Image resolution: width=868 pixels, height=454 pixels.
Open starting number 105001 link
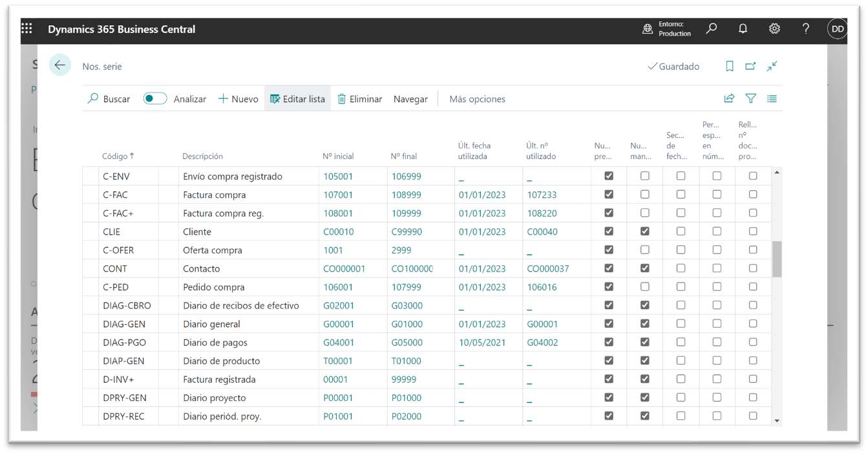[338, 177]
